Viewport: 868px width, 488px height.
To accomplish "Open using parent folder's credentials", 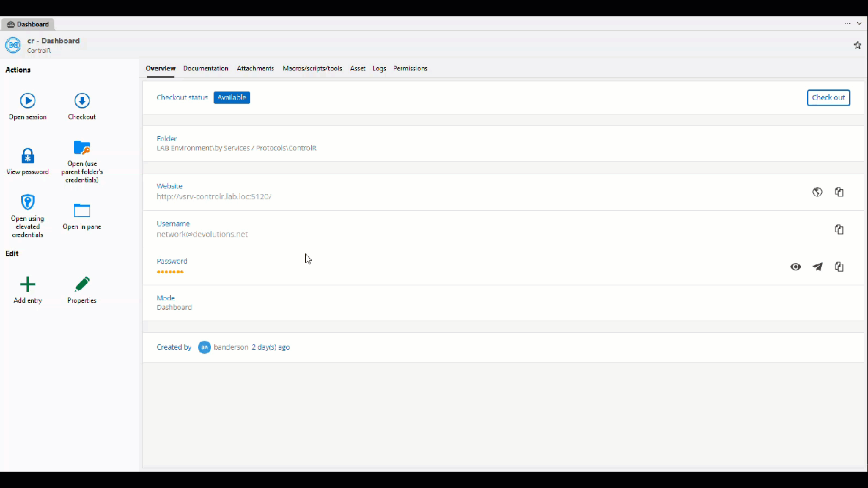I will pyautogui.click(x=82, y=161).
